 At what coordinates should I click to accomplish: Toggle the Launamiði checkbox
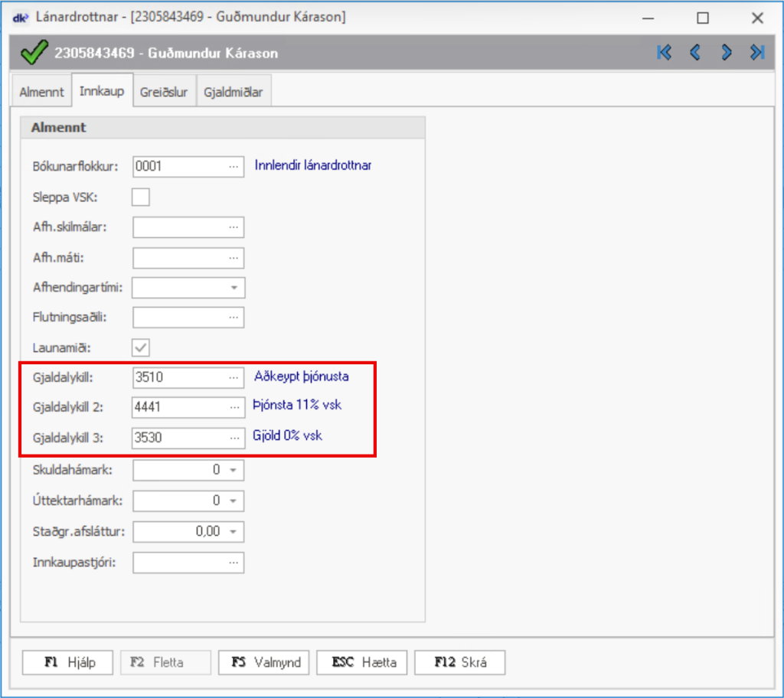(141, 347)
